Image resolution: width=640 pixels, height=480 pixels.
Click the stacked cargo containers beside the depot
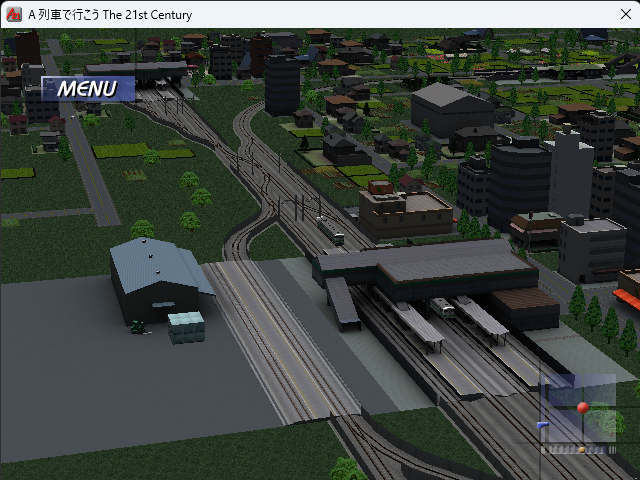pos(186,327)
